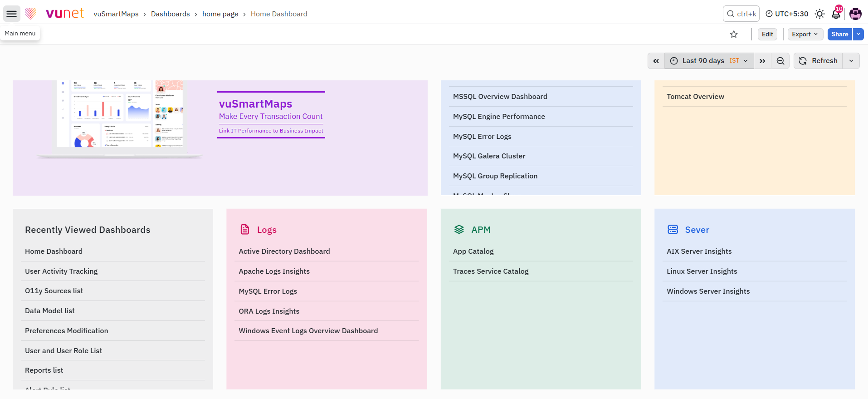Viewport: 868px width, 399px height.
Task: Click the vuSmartMaps banner title
Action: 256,104
